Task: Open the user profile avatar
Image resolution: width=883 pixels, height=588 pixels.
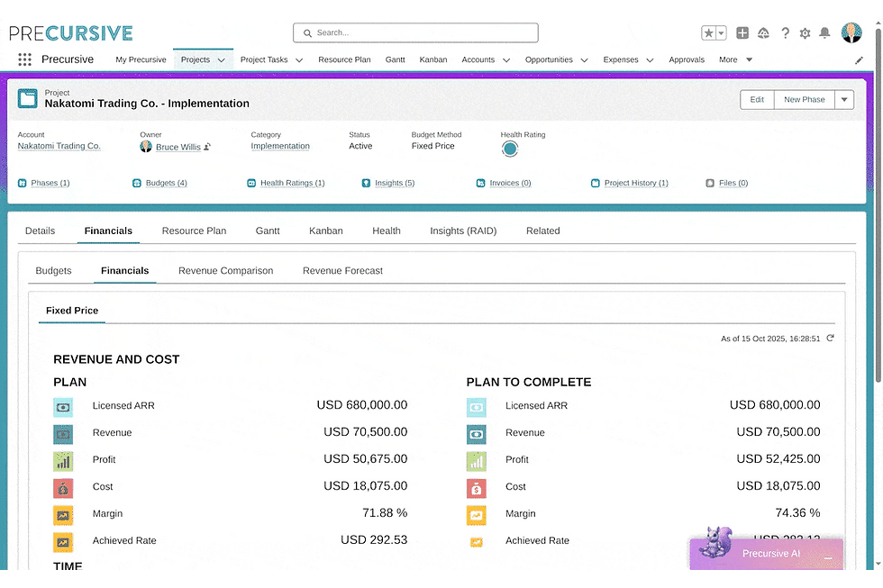Action: click(851, 32)
